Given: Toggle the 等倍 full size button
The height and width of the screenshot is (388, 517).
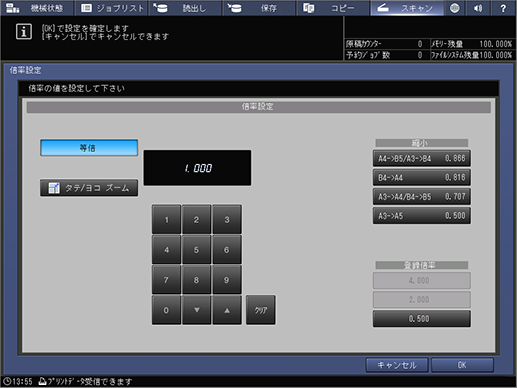Looking at the screenshot, I should [x=89, y=148].
